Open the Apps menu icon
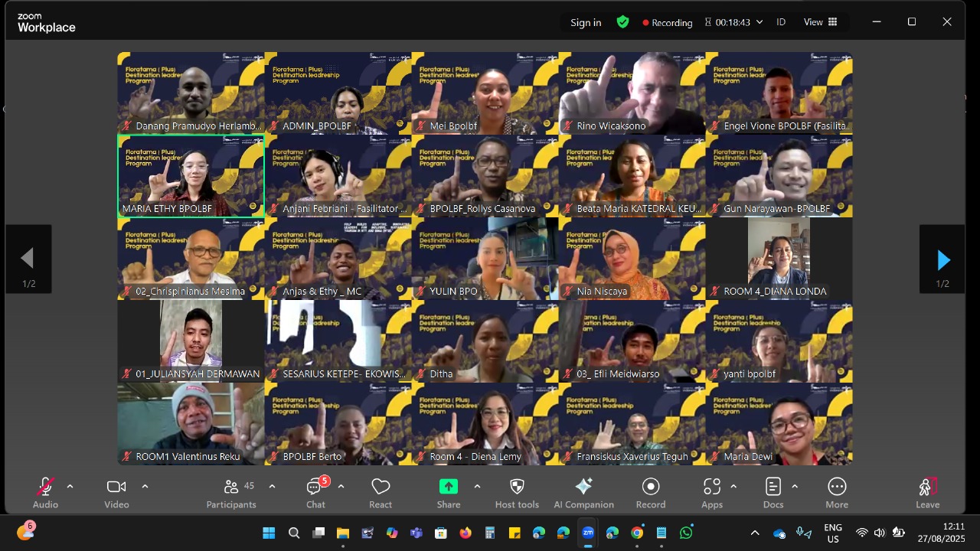This screenshot has width=980, height=551. pyautogui.click(x=711, y=492)
